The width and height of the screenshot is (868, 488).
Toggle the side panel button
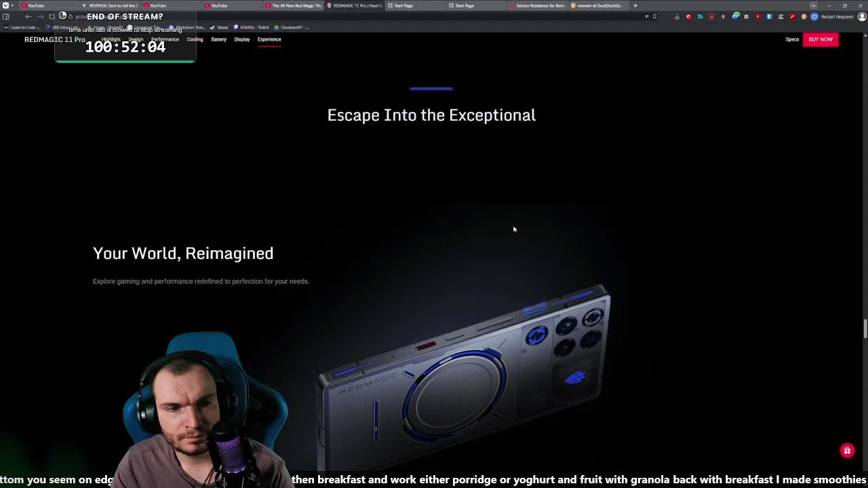(x=6, y=16)
